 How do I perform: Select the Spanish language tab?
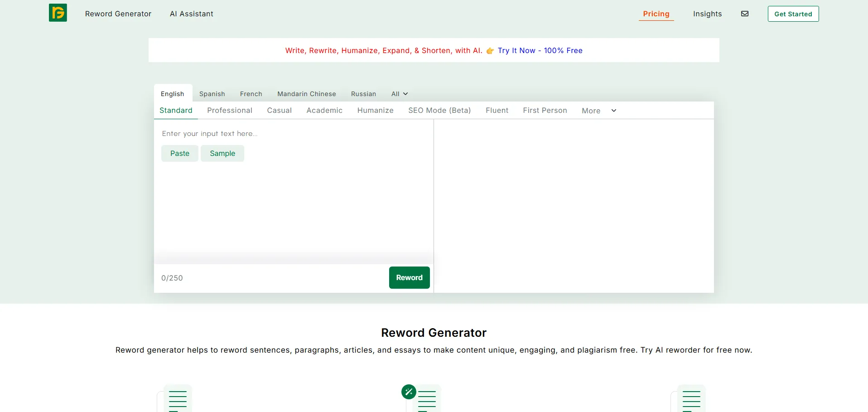click(x=212, y=94)
